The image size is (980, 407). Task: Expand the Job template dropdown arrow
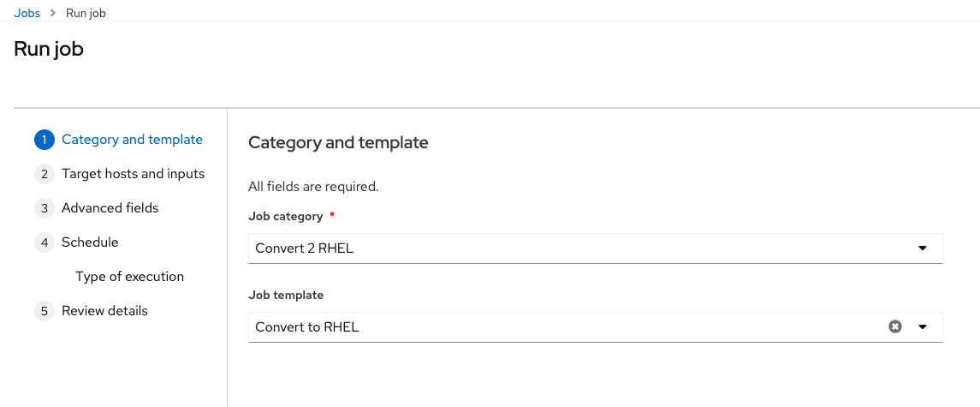922,326
